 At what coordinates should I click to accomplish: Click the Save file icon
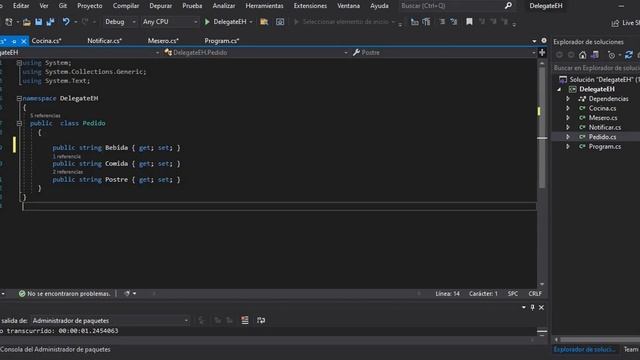click(x=38, y=22)
